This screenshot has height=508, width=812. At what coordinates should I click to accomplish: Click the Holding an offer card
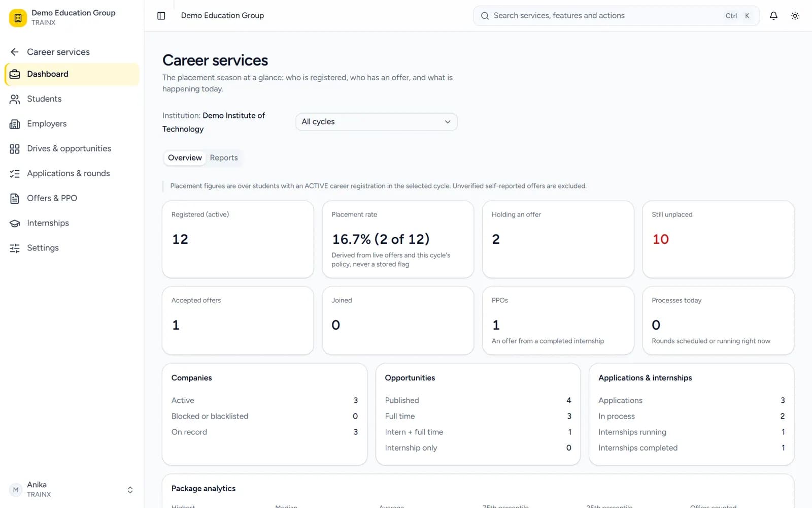tap(558, 239)
